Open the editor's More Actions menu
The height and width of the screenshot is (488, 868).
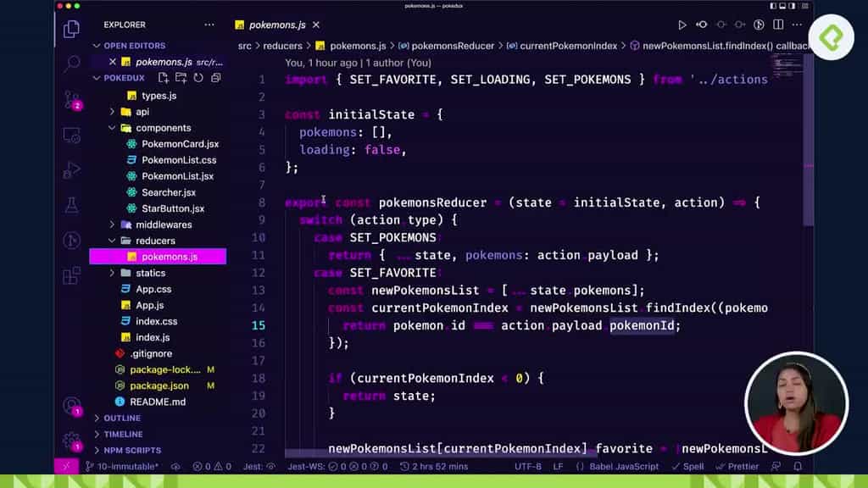point(797,25)
